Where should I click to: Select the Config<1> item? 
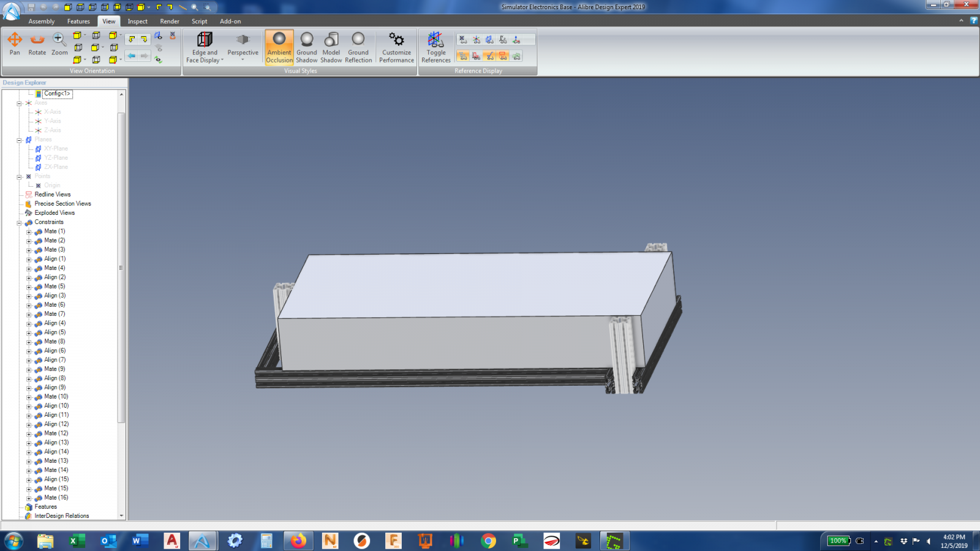(x=57, y=94)
